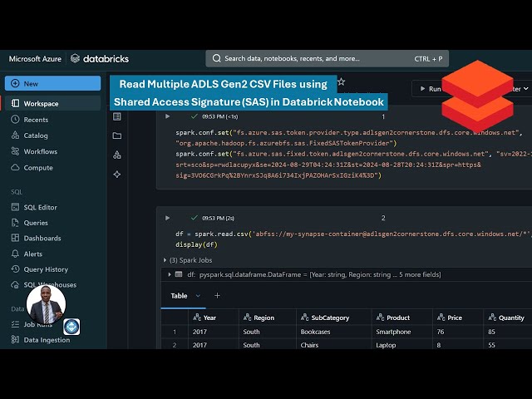
Task: Click the Dashboards grid icon
Action: coord(15,239)
